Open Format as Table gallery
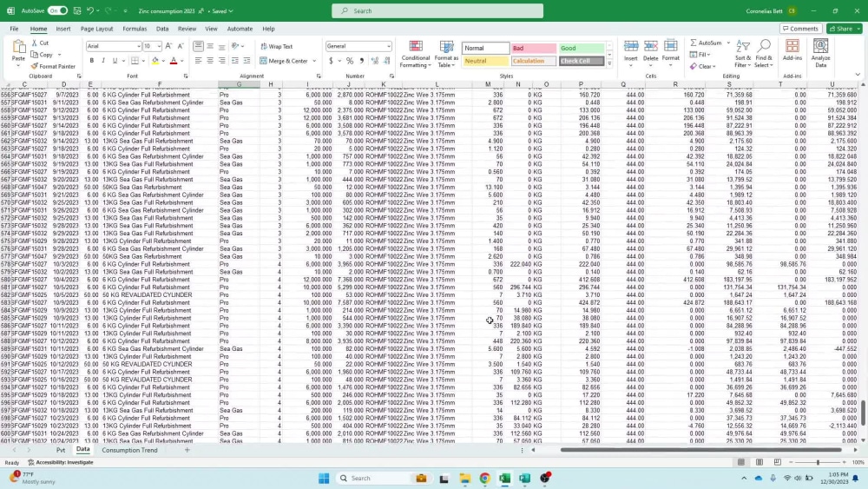 (x=446, y=54)
